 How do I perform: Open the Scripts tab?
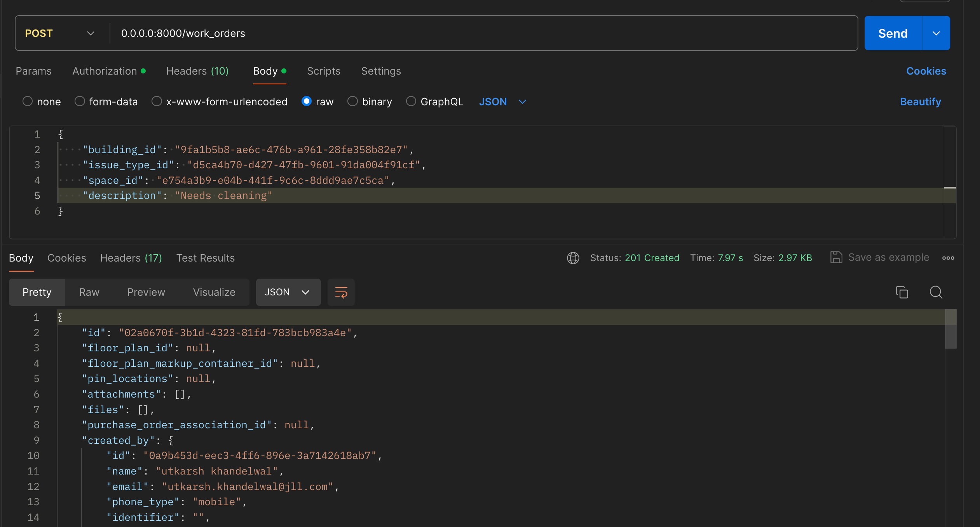pos(324,71)
